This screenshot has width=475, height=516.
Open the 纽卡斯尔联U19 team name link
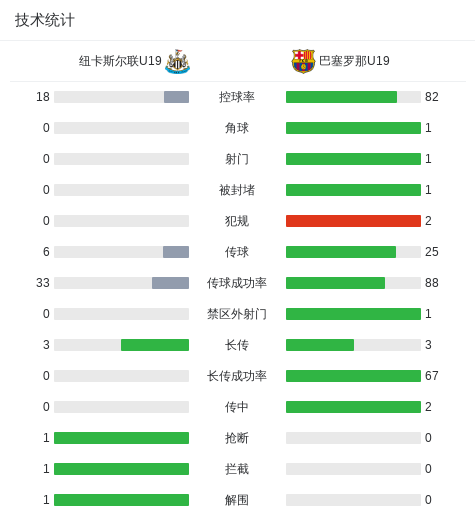point(120,61)
